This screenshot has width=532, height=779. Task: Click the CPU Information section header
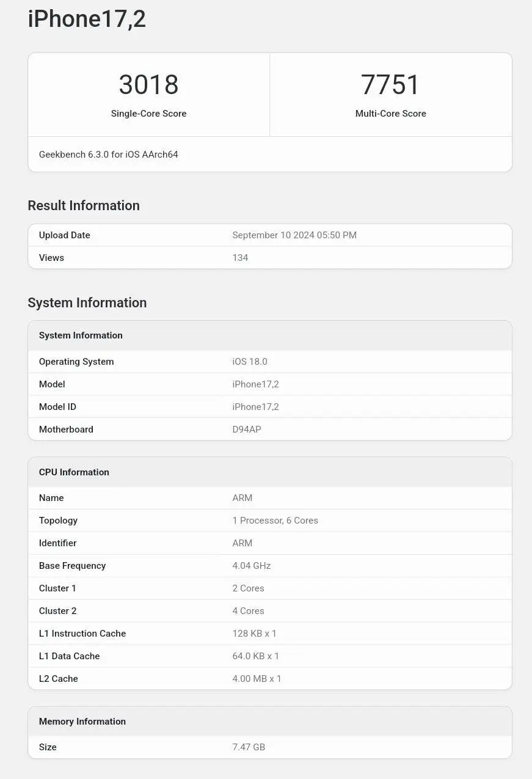(x=74, y=472)
